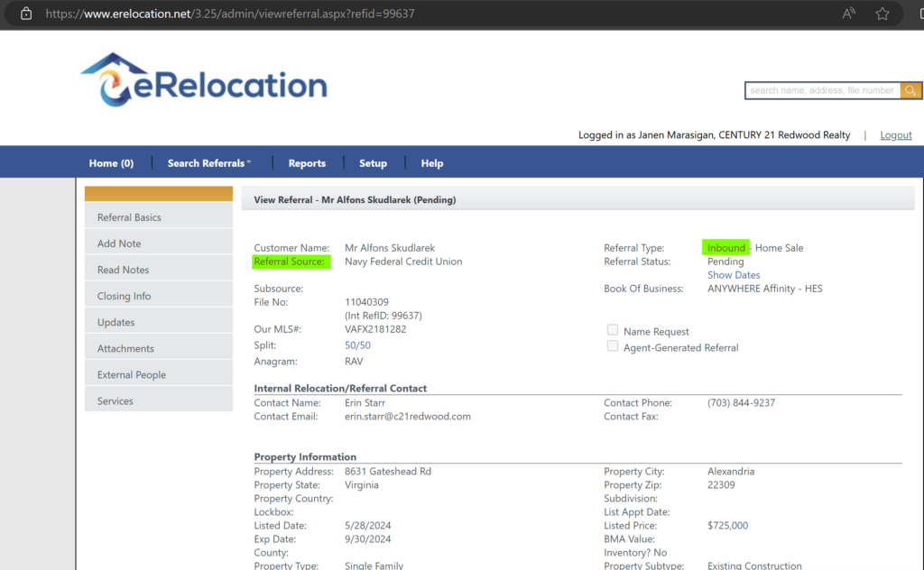The image size is (924, 570).
Task: Click the Logout link
Action: (x=896, y=135)
